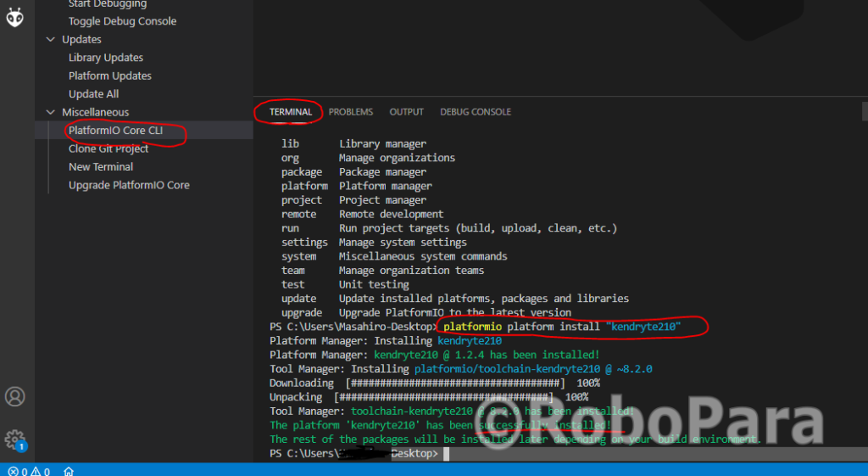The height and width of the screenshot is (476, 868).
Task: Select Toggle Debug Console
Action: [122, 21]
